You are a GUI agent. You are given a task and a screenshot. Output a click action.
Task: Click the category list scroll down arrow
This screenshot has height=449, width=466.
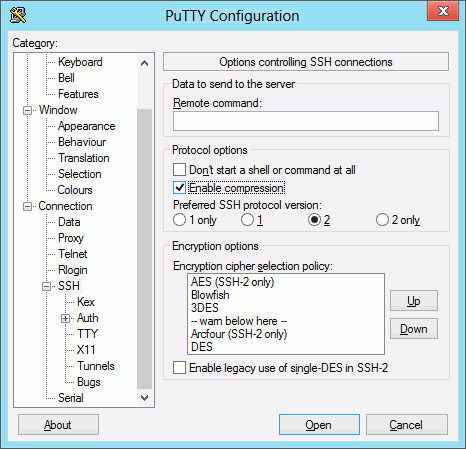pyautogui.click(x=144, y=397)
